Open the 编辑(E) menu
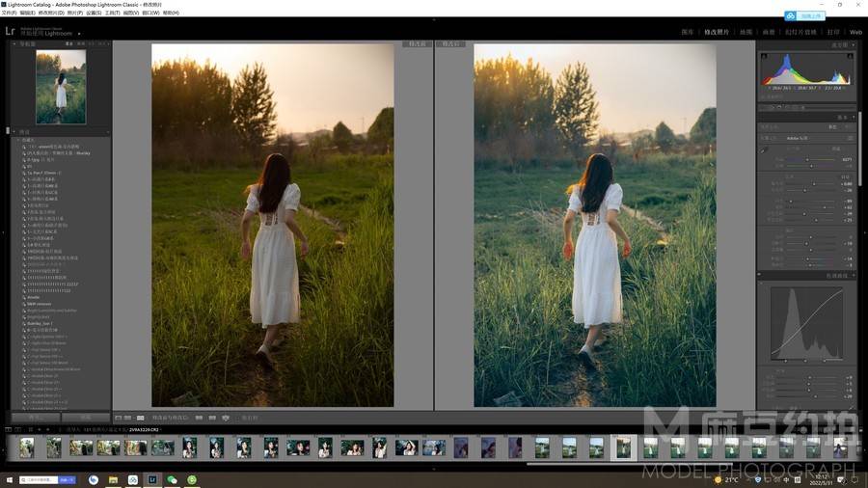Screen dimensions: 868x488 coord(28,13)
